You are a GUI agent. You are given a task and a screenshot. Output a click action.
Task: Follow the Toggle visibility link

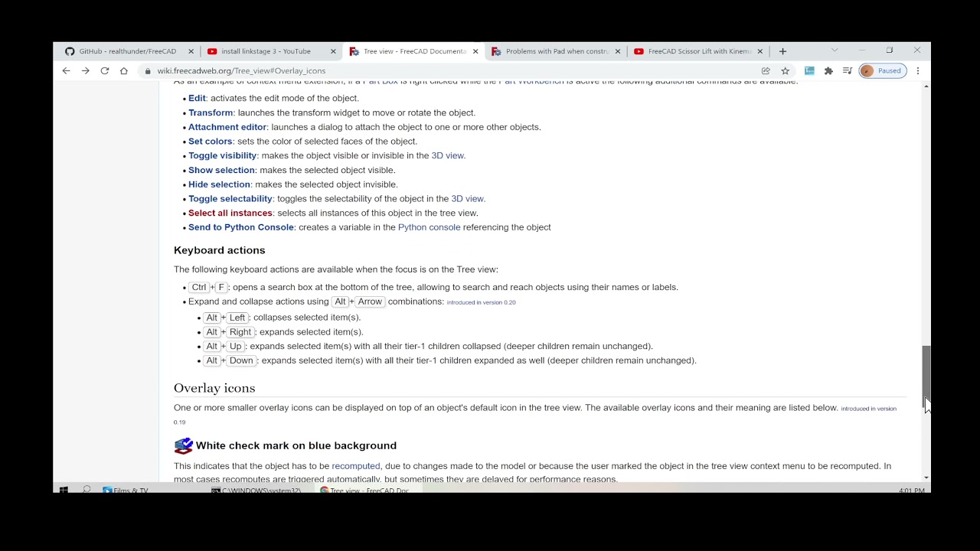[x=222, y=155]
